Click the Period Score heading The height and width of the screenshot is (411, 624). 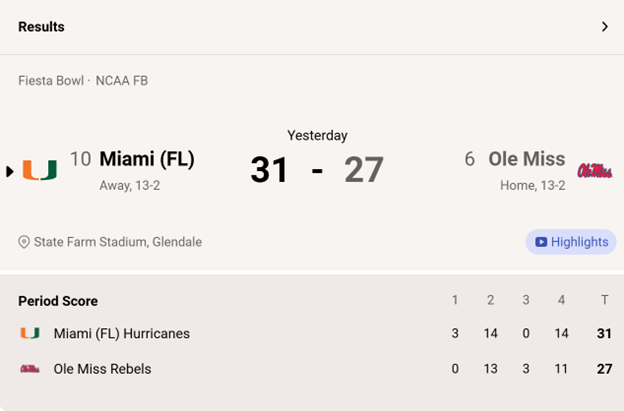58,301
